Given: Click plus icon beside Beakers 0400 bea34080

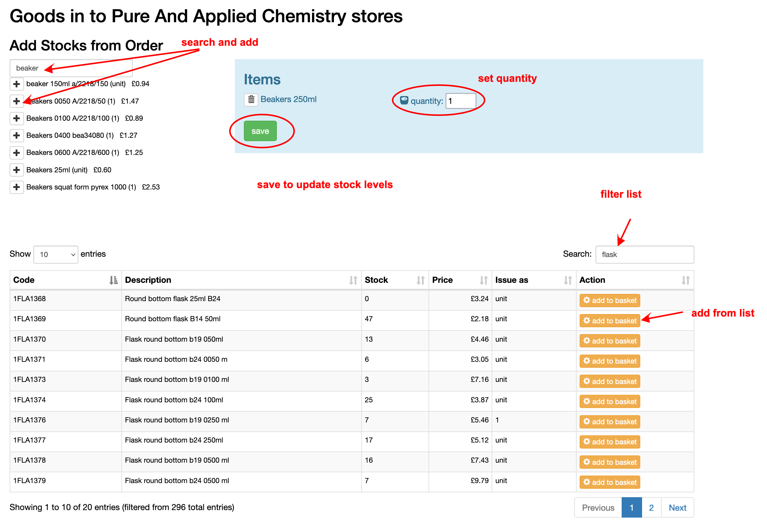Looking at the screenshot, I should tap(16, 136).
